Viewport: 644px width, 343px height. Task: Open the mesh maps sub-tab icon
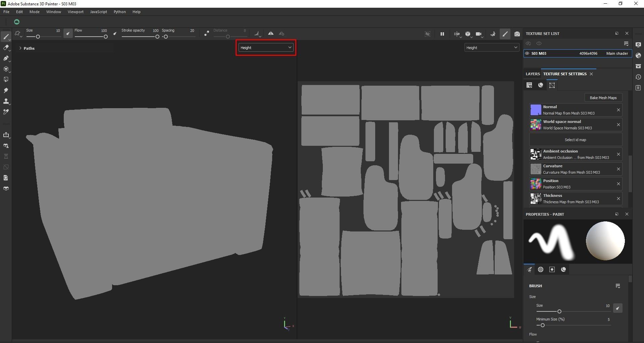pos(552,85)
